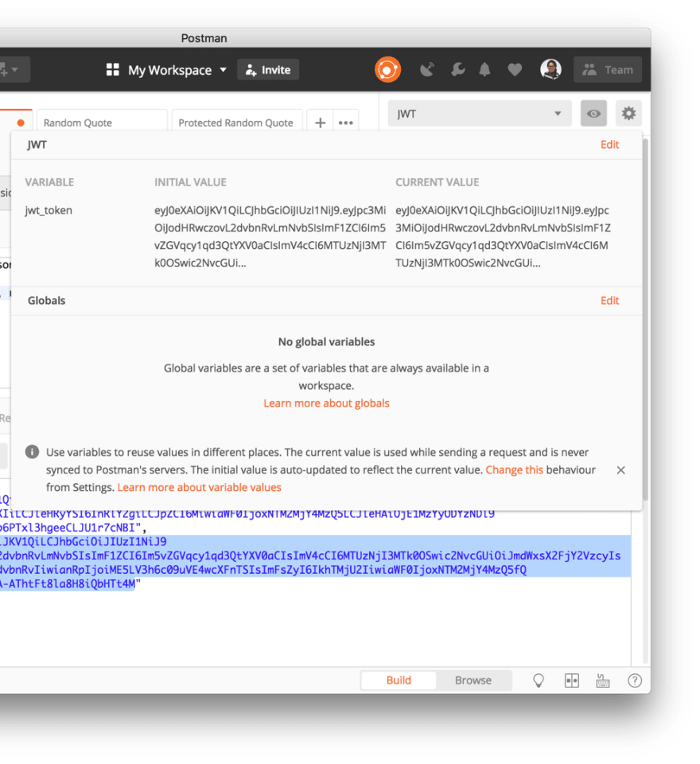Click the orange Postman logo
Image resolution: width=700 pixels, height=764 pixels.
387,69
